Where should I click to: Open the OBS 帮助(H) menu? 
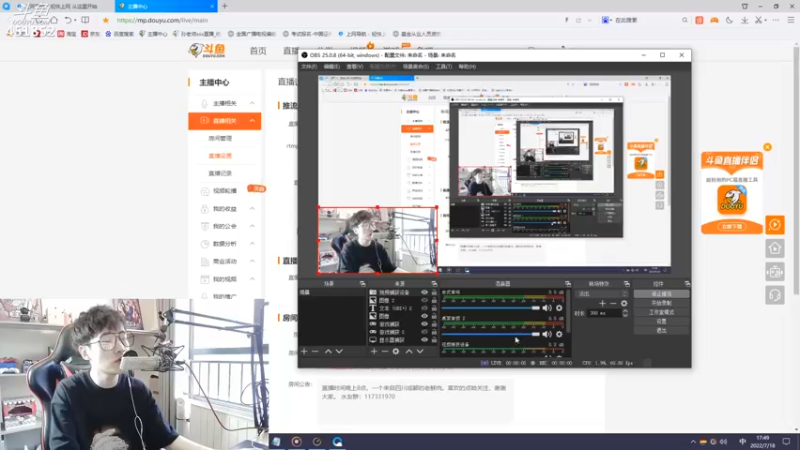(x=467, y=67)
